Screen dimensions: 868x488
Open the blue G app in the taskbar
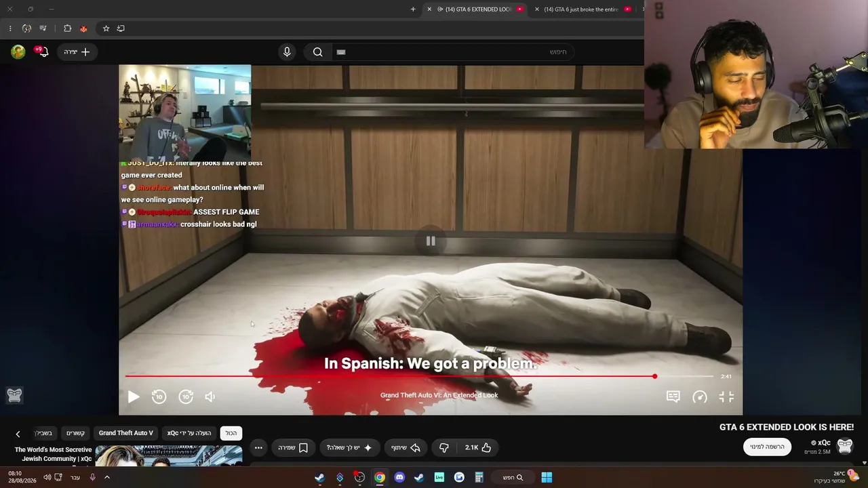(x=459, y=477)
